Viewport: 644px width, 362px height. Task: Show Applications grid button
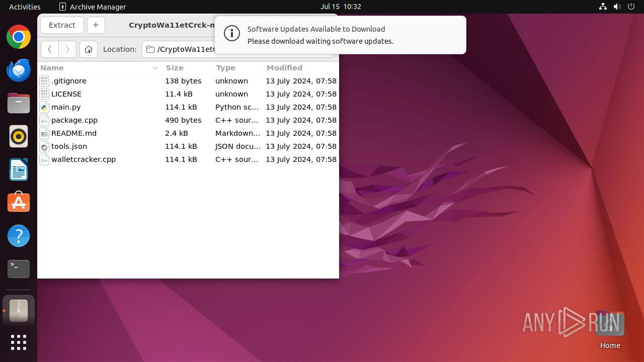click(19, 342)
